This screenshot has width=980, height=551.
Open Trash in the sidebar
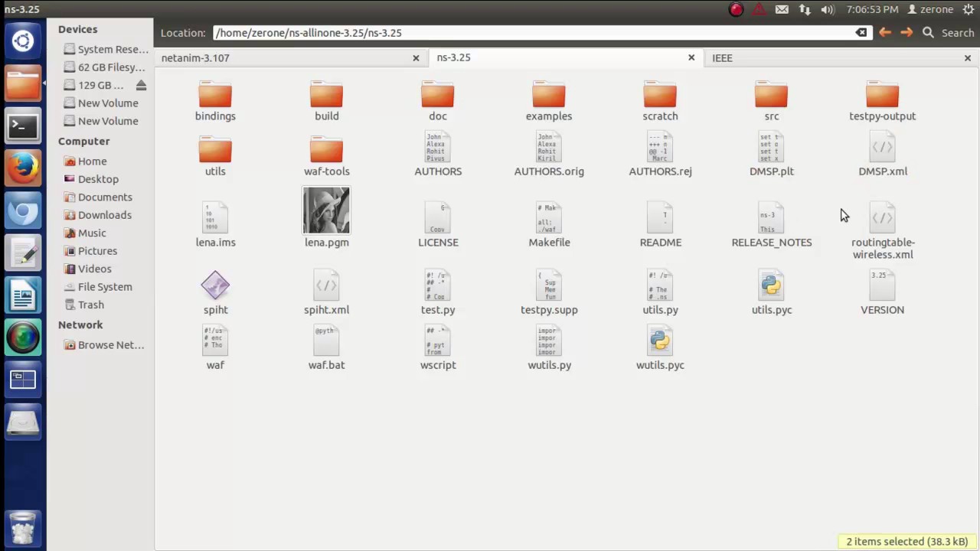click(90, 305)
